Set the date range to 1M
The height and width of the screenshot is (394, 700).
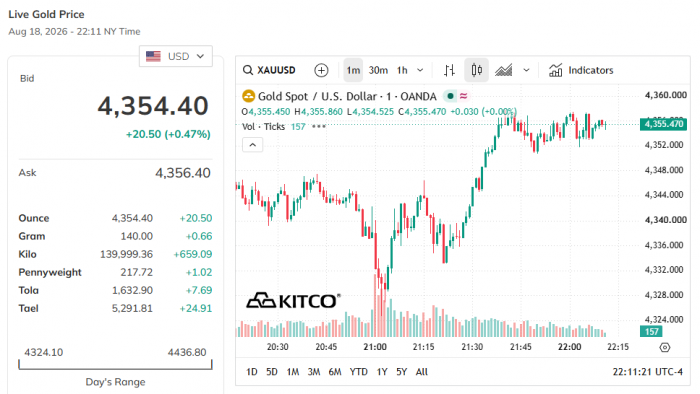292,372
